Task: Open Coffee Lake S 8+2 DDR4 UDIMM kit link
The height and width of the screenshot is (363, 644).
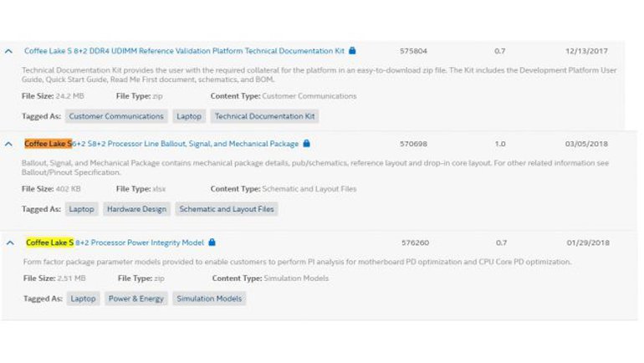Action: tap(184, 51)
